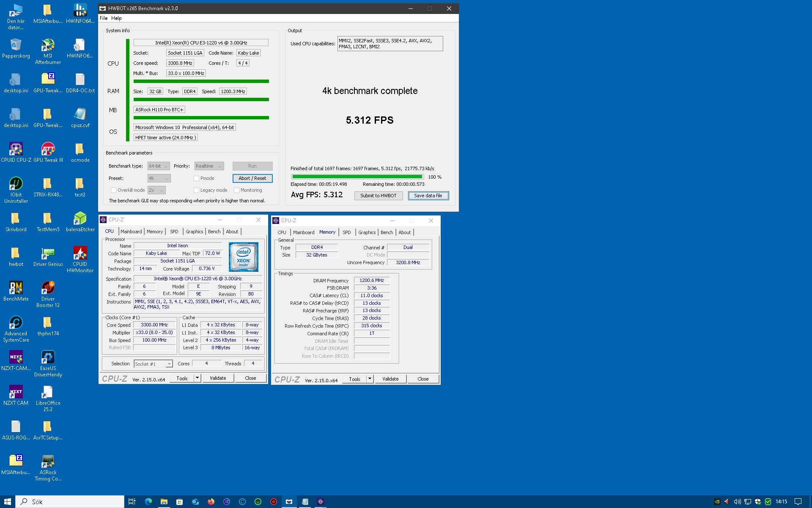
Task: Open the Priority Realtime dropdown
Action: pos(209,166)
